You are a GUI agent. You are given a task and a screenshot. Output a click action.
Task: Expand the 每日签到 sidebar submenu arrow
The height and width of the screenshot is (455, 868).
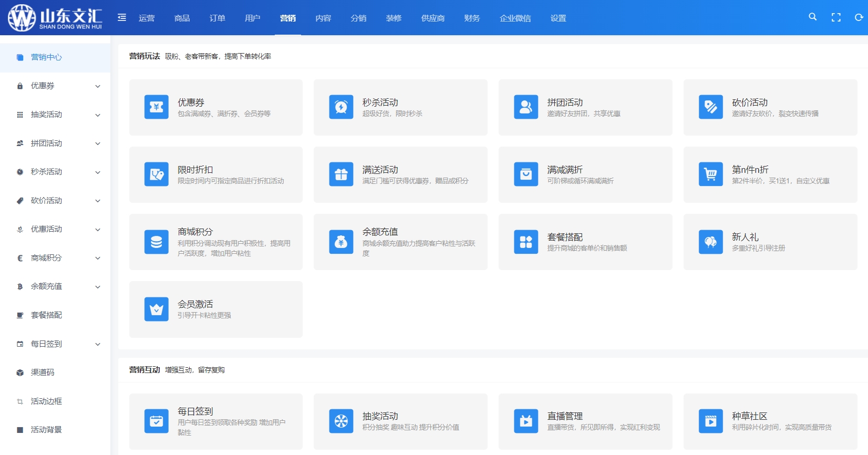tap(98, 344)
